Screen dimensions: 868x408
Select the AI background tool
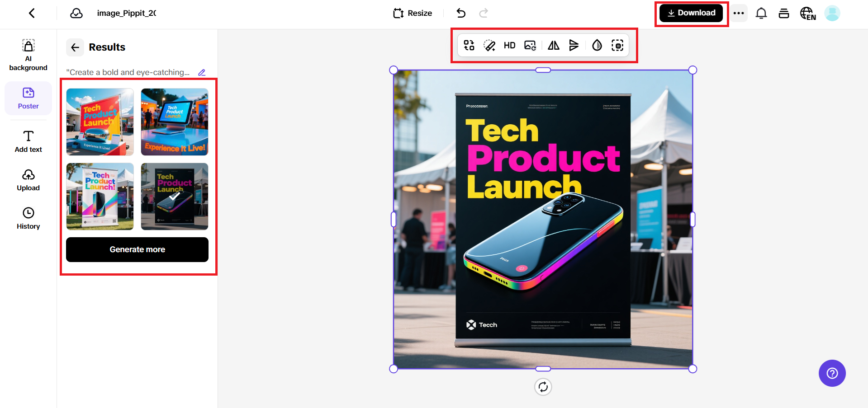(28, 53)
